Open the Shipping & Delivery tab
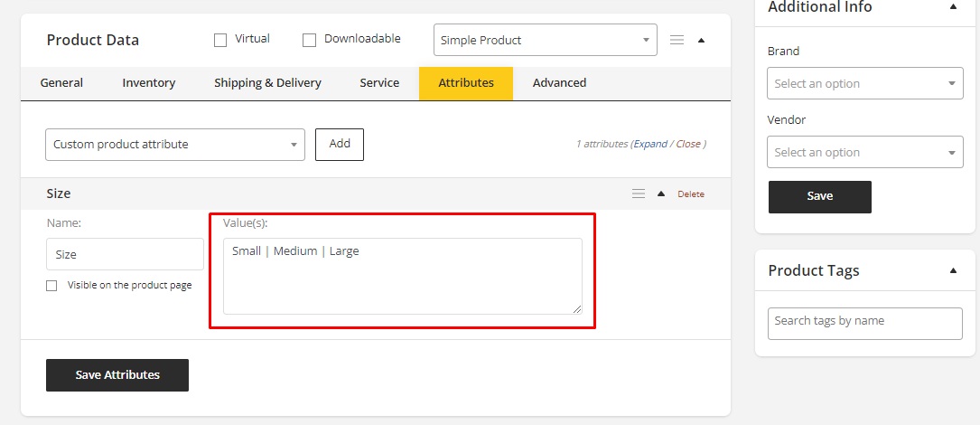 (x=267, y=83)
